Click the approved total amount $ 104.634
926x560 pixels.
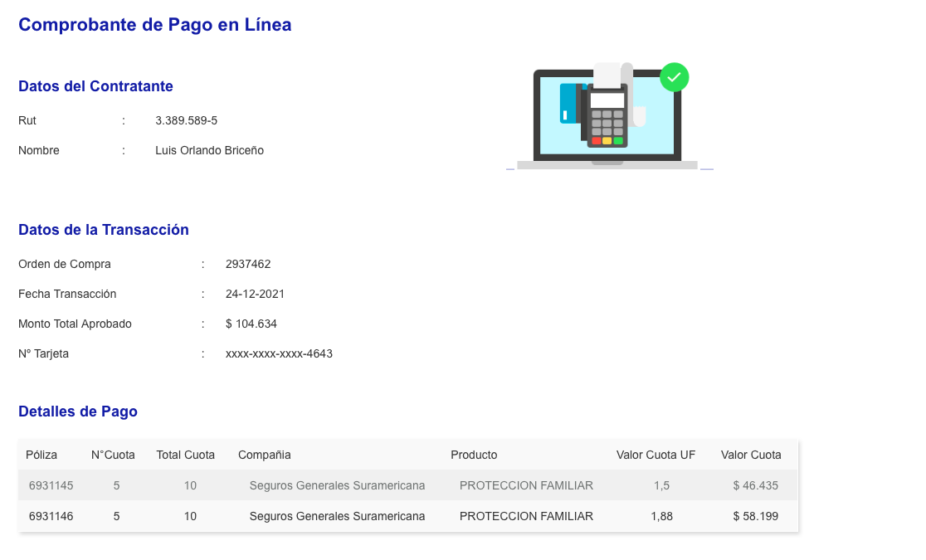click(251, 324)
